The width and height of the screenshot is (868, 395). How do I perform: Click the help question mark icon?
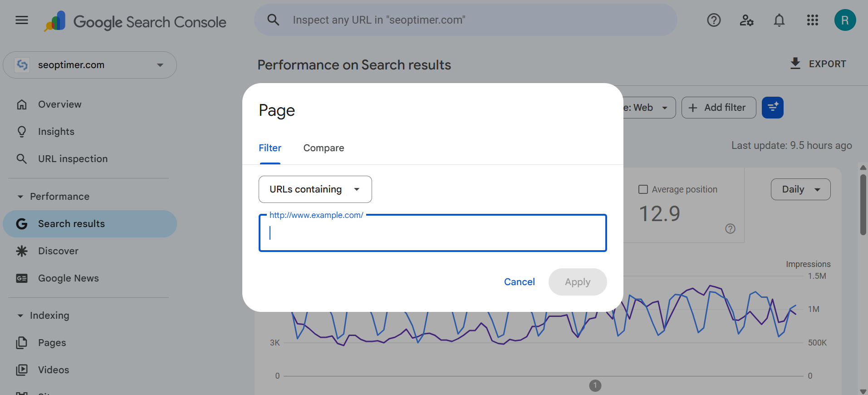coord(714,20)
